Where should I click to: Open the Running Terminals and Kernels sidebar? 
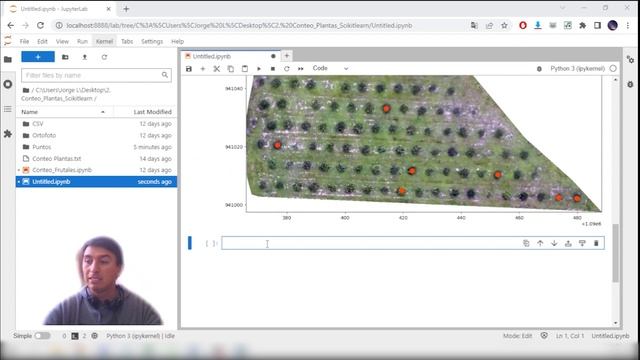pos(8,84)
